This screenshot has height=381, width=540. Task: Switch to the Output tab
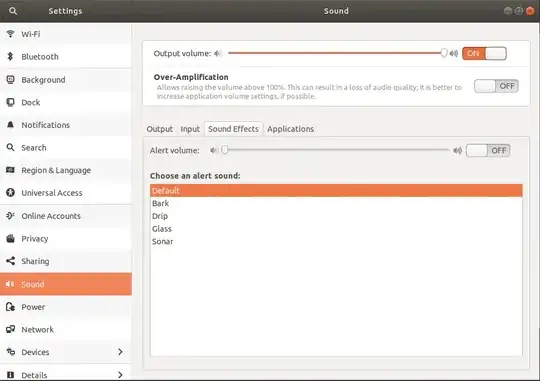pyautogui.click(x=159, y=129)
